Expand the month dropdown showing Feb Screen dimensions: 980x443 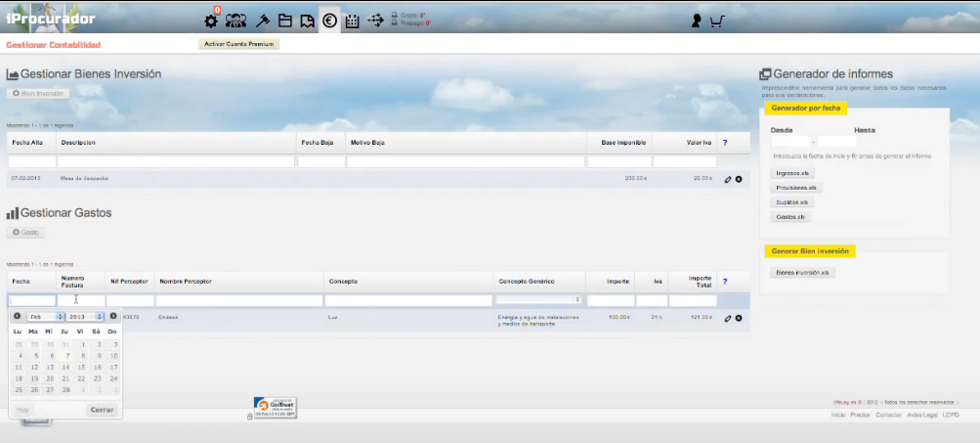click(45, 317)
